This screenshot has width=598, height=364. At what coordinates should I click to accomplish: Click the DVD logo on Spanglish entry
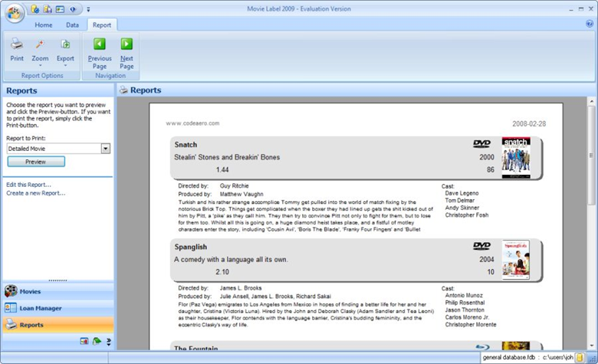coord(481,246)
